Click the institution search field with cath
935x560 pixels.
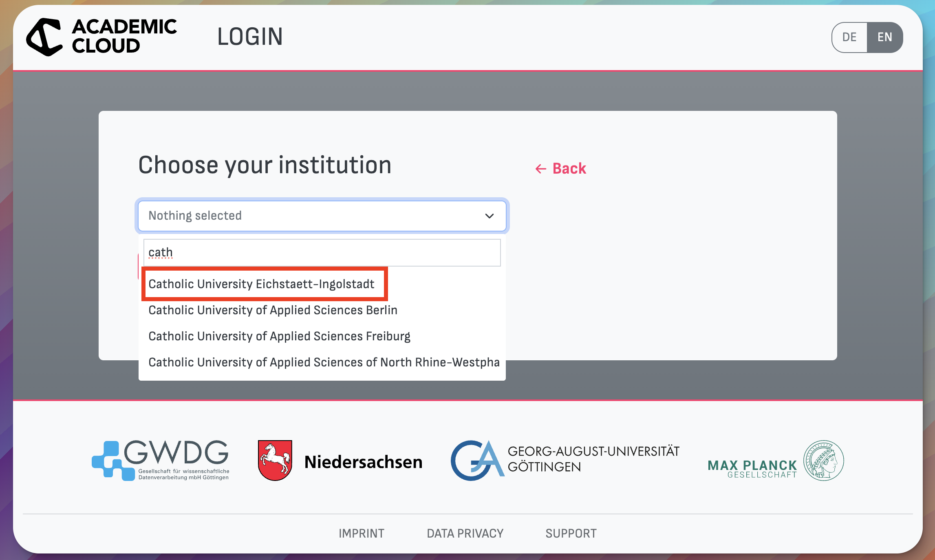coord(322,253)
